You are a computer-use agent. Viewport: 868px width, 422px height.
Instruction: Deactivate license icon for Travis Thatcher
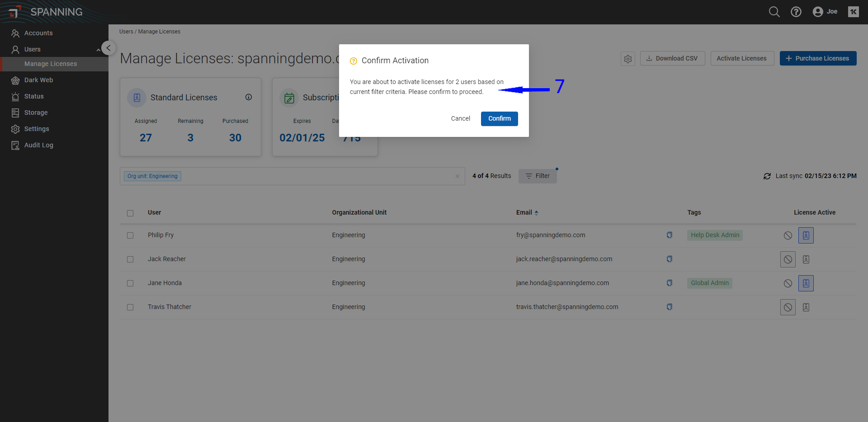tap(788, 307)
